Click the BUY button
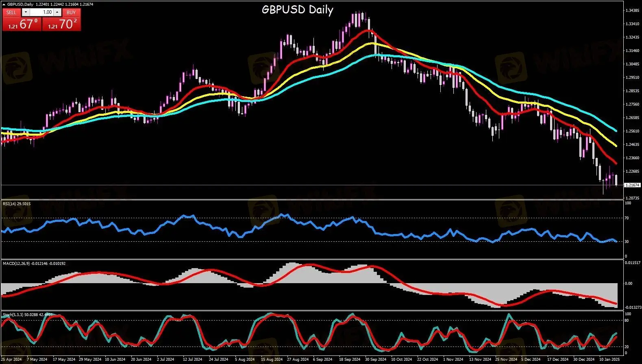The height and width of the screenshot is (364, 642). click(71, 12)
